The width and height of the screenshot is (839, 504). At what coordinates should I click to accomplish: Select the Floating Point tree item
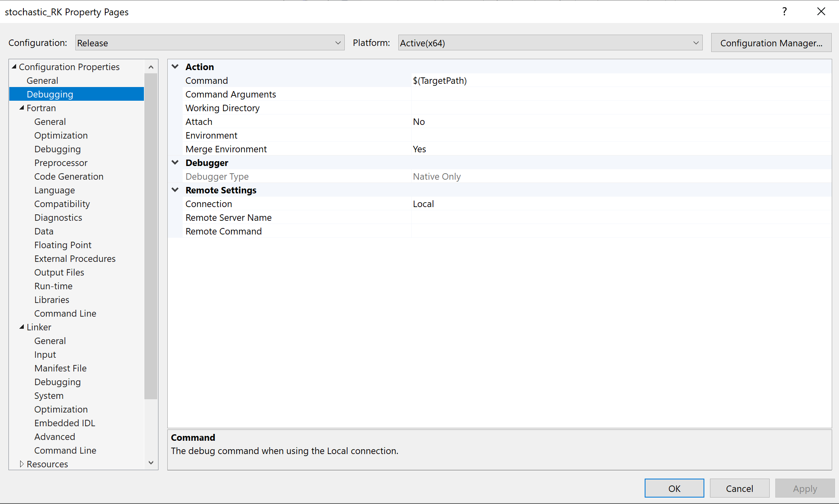click(x=63, y=245)
